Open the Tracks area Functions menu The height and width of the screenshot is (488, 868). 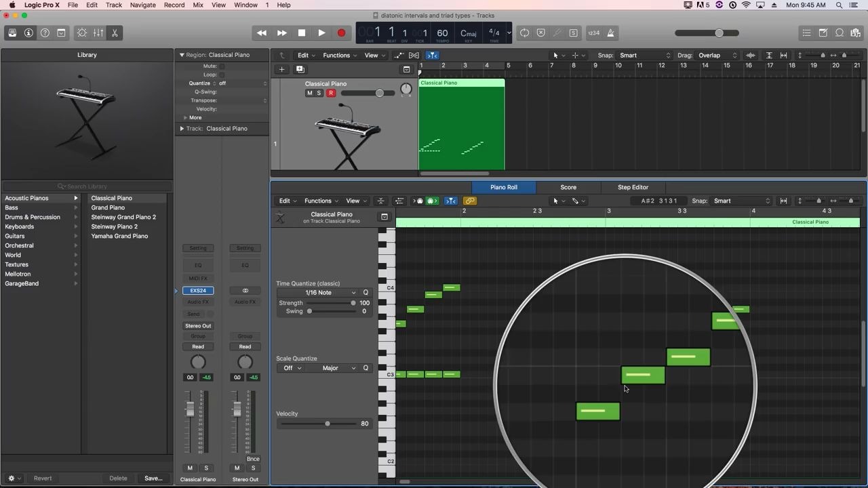click(339, 56)
